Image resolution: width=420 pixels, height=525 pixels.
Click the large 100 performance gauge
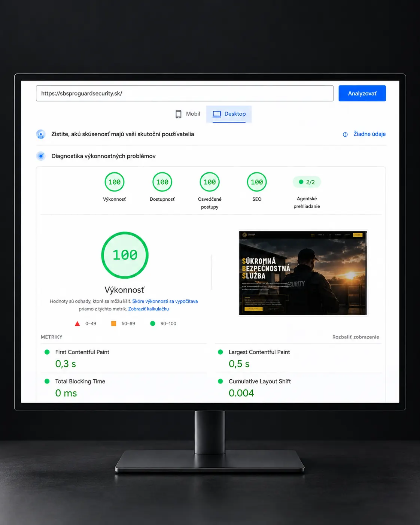(x=125, y=255)
